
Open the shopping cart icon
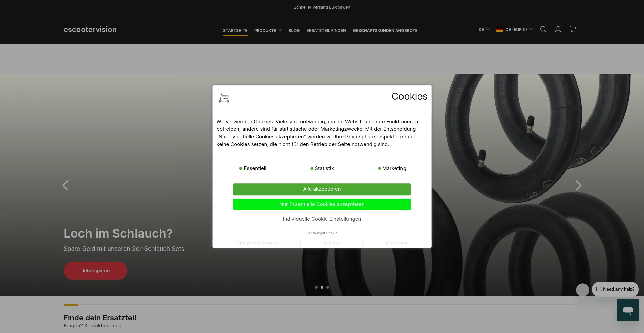point(573,29)
